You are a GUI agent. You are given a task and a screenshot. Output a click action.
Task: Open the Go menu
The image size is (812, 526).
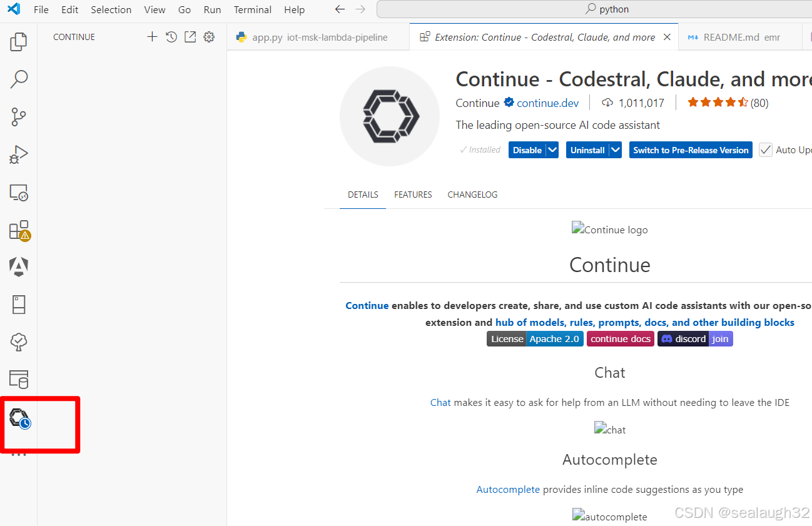click(185, 9)
